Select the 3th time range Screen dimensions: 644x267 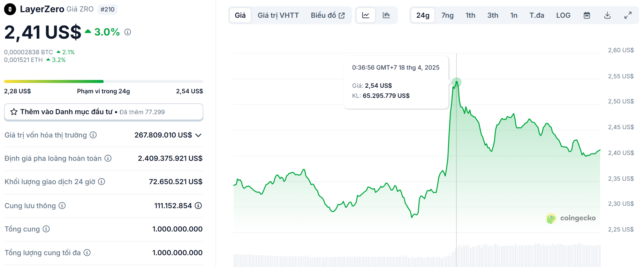coord(493,15)
